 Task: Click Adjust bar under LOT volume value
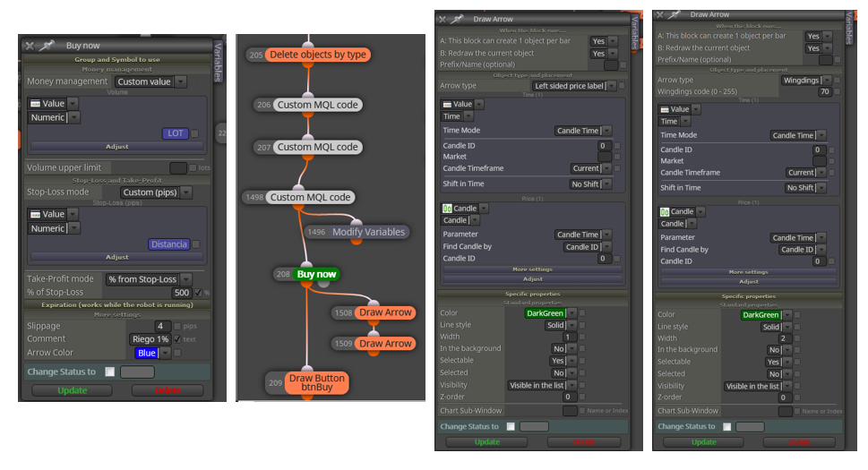click(116, 147)
